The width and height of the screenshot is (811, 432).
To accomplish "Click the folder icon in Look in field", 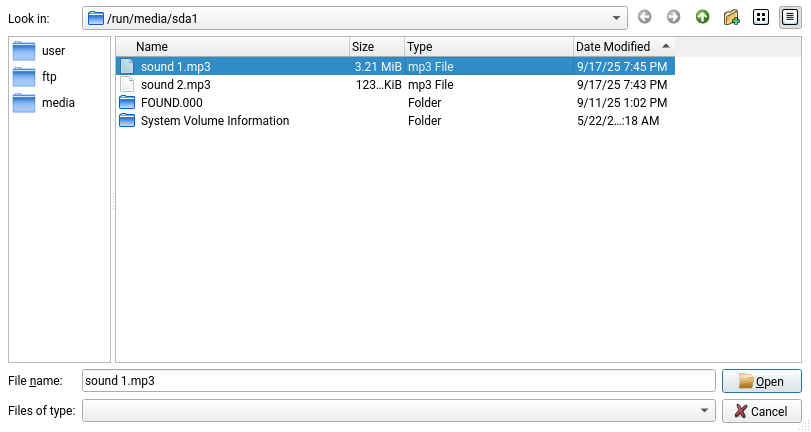I will (96, 18).
